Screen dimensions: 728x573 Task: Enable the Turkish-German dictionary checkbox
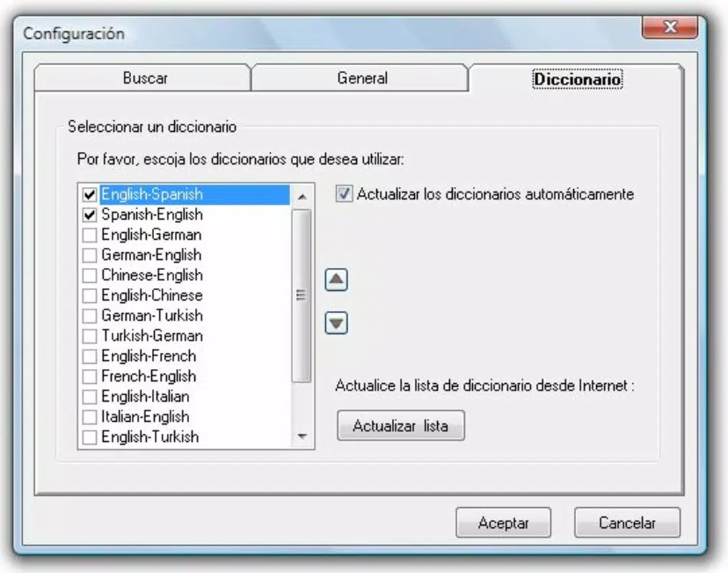click(89, 336)
